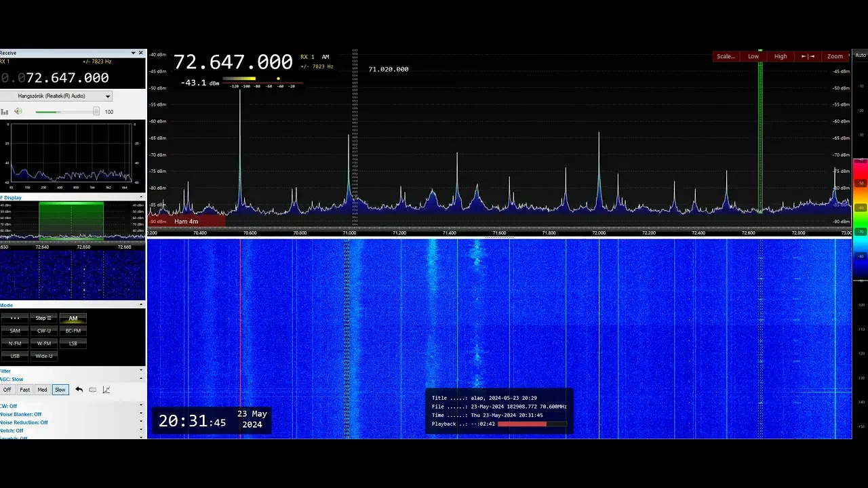This screenshot has height=488, width=868.
Task: Click the AGC undo arrow icon
Action: point(79,390)
